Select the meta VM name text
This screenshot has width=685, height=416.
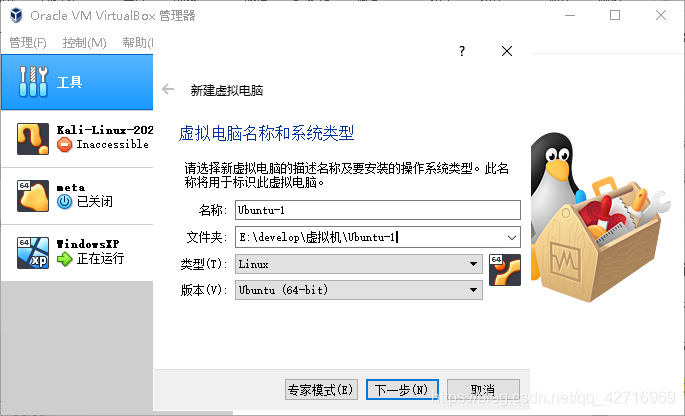pyautogui.click(x=71, y=187)
